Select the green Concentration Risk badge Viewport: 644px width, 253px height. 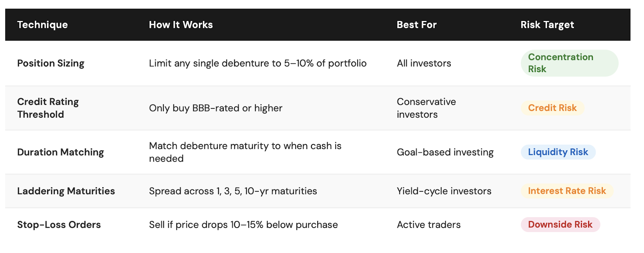click(x=570, y=63)
